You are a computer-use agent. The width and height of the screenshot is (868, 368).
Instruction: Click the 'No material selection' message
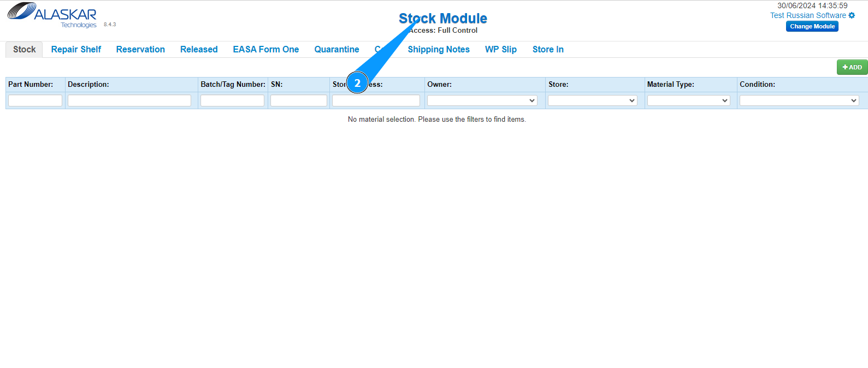(437, 119)
